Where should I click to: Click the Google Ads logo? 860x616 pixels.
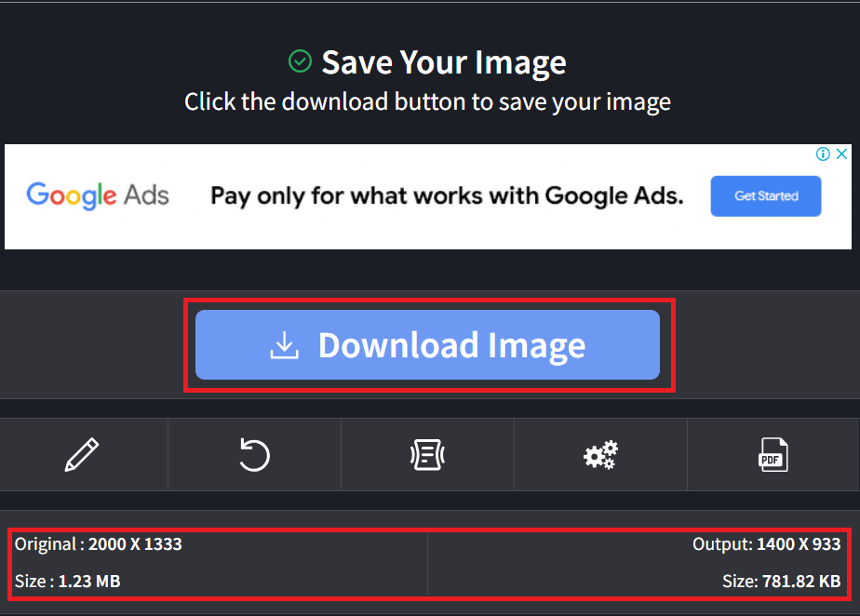pyautogui.click(x=98, y=196)
